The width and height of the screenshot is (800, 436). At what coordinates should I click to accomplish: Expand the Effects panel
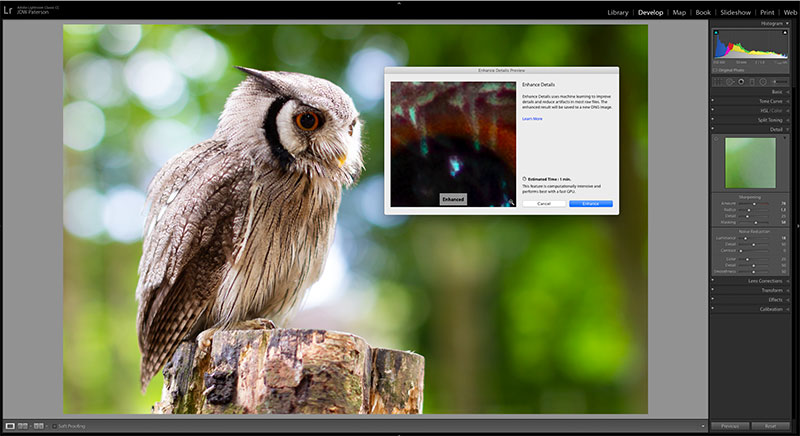pos(788,300)
